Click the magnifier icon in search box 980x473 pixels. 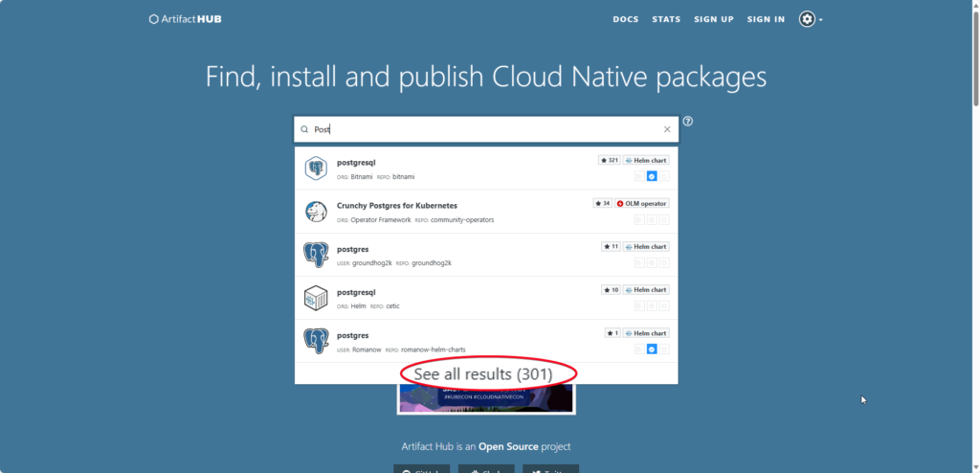304,129
